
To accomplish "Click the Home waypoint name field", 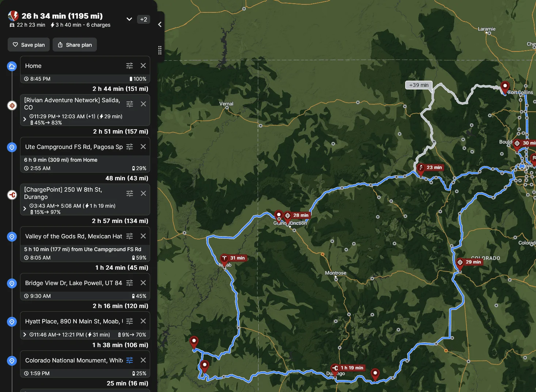I will (x=73, y=66).
